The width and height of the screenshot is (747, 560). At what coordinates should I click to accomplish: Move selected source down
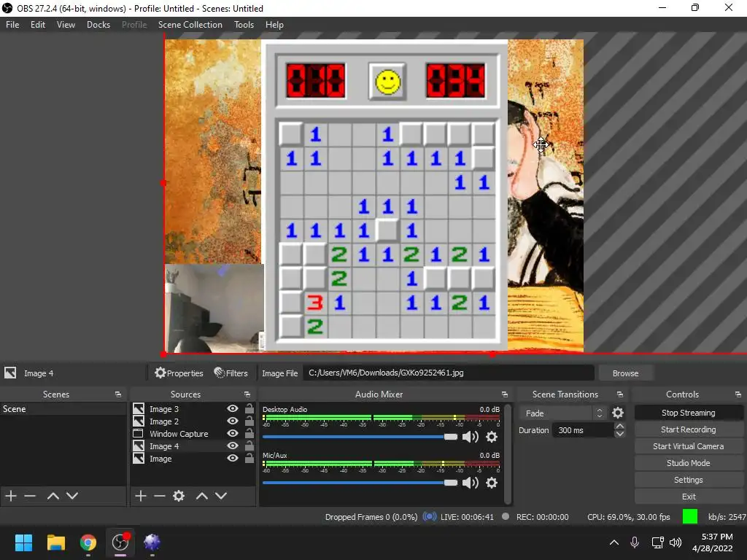click(x=221, y=496)
